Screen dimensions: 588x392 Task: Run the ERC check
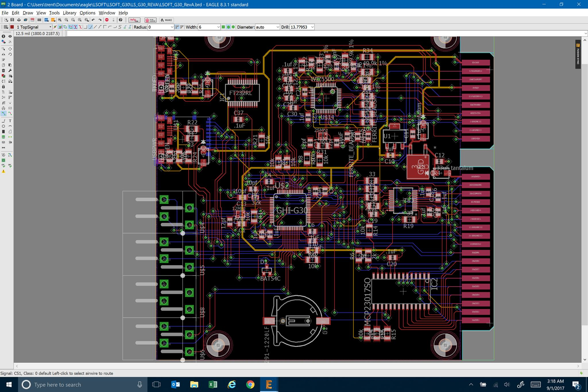3,165
